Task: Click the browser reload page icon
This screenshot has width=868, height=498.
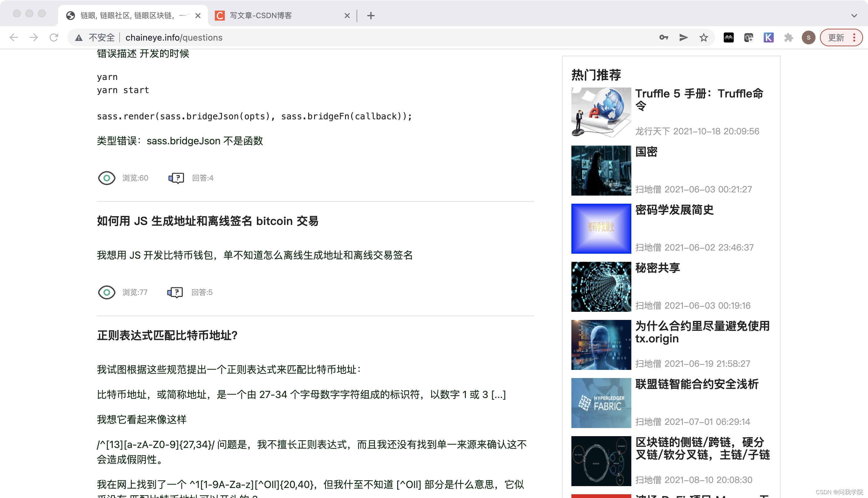Action: pos(54,37)
